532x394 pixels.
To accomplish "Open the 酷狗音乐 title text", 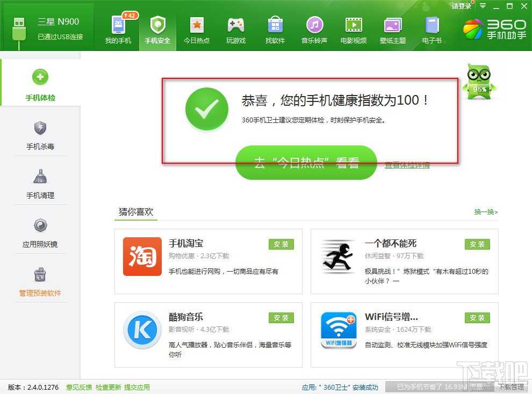I will pyautogui.click(x=186, y=317).
